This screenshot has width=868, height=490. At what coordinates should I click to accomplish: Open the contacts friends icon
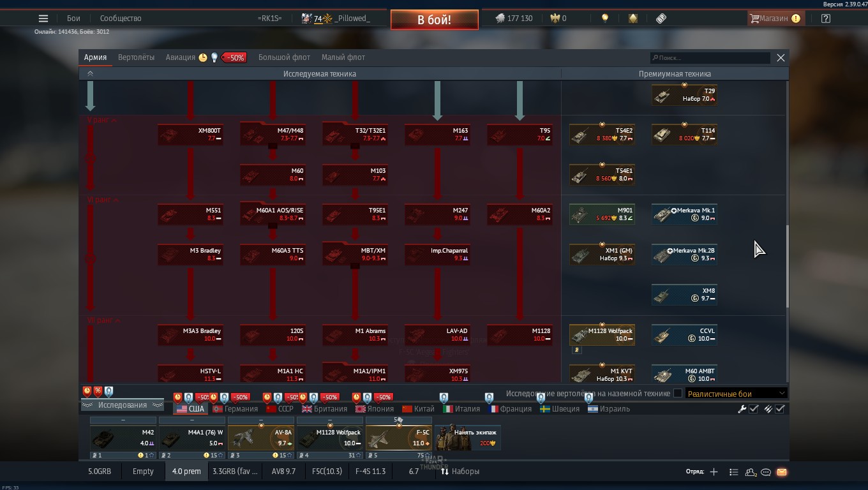click(x=751, y=472)
